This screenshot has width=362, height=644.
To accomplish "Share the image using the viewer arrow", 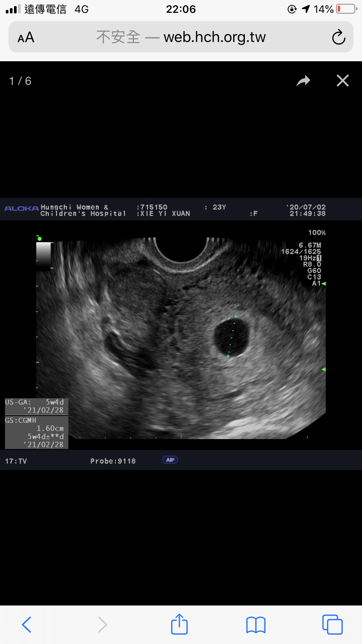I will point(303,81).
